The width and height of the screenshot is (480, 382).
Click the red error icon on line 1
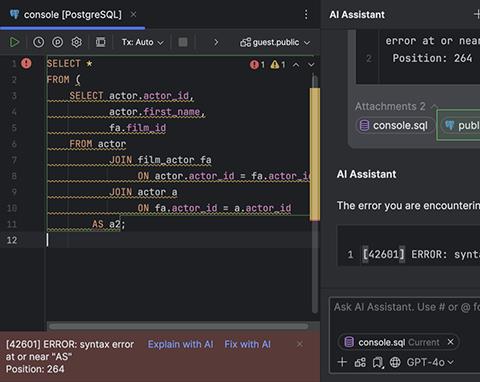[x=26, y=63]
